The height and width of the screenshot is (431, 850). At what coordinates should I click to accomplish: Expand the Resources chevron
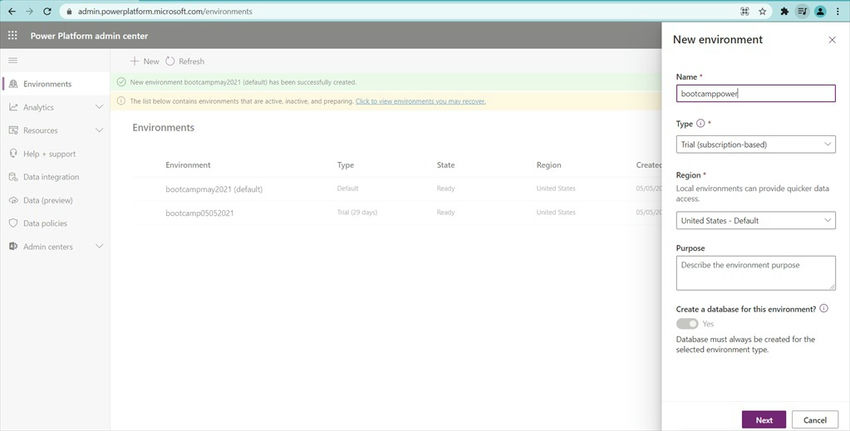pyautogui.click(x=99, y=130)
